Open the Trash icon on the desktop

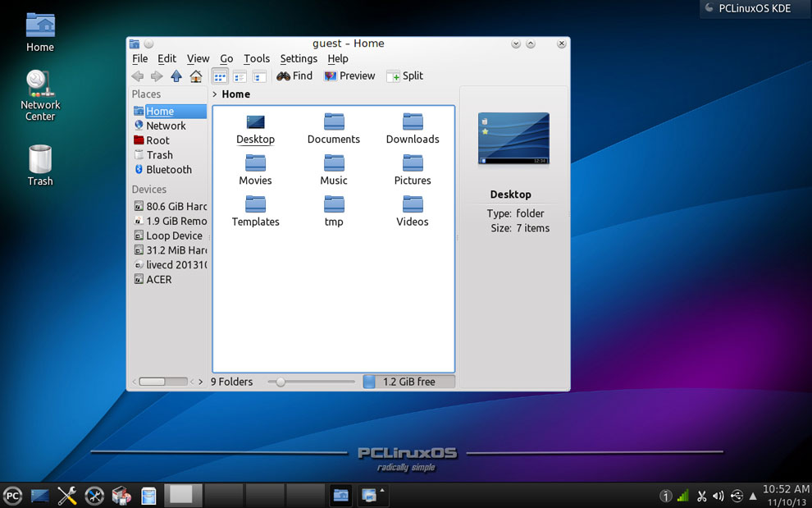pos(40,165)
